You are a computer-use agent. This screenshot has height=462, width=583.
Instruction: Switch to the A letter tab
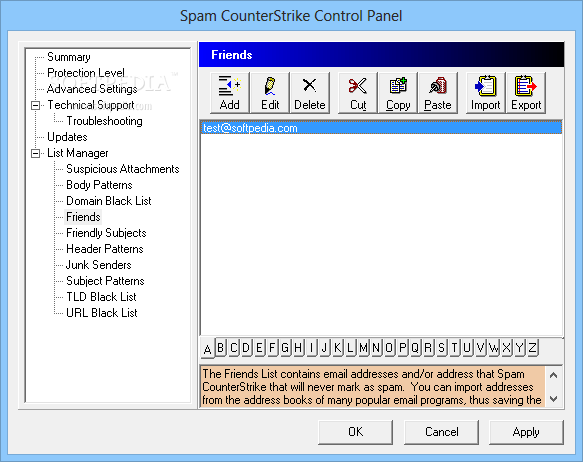207,349
